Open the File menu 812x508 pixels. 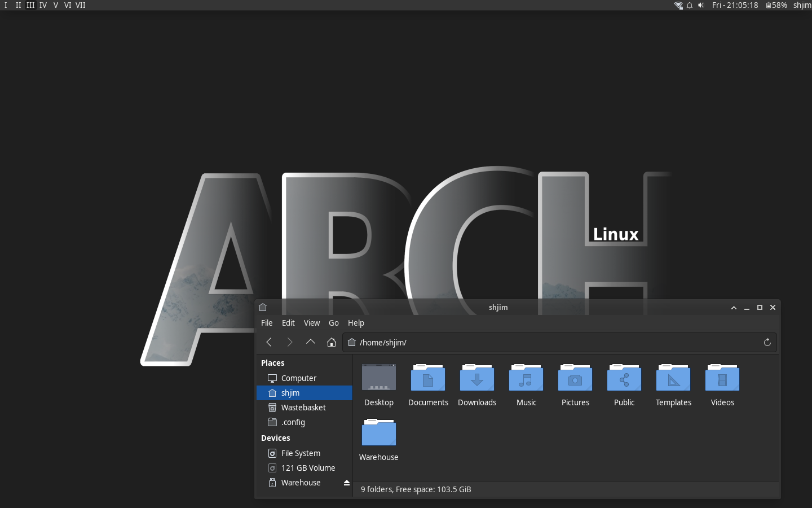pos(267,323)
